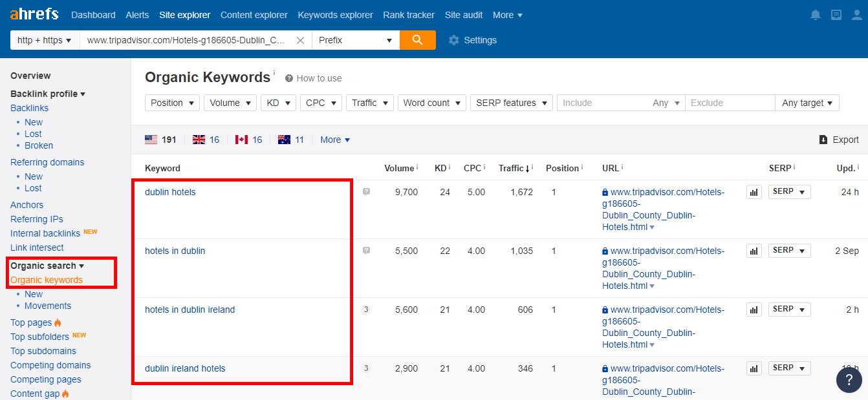Open the http + https protocol dropdown

click(x=45, y=40)
